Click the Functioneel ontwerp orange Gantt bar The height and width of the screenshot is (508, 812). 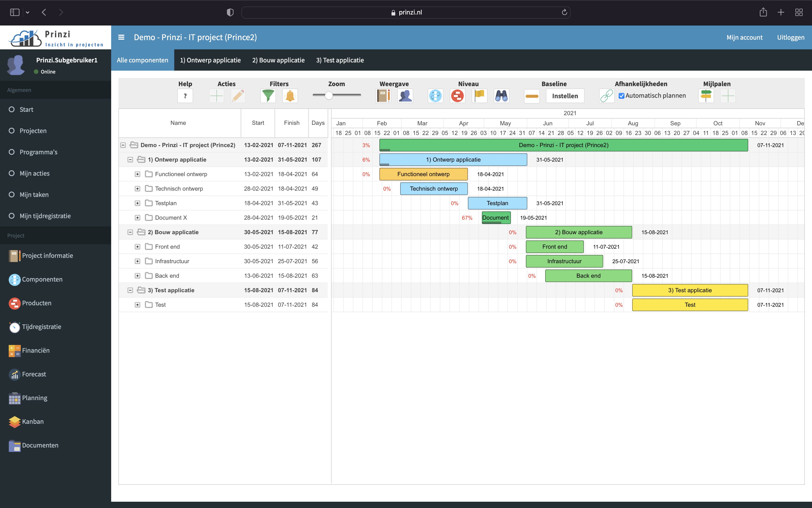(423, 174)
